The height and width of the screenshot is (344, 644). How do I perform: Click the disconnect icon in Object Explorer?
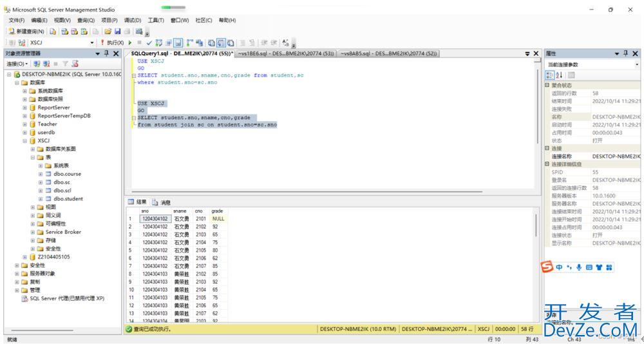[46, 64]
